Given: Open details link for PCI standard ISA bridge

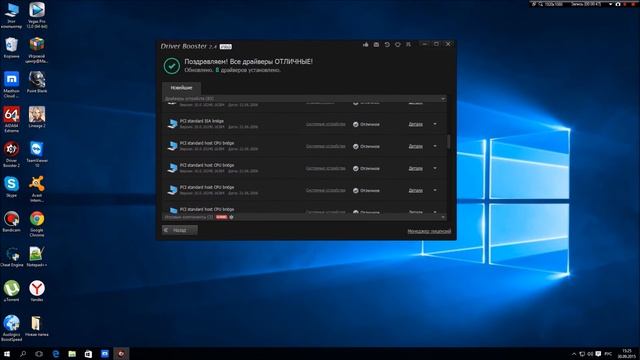Looking at the screenshot, I should 416,124.
